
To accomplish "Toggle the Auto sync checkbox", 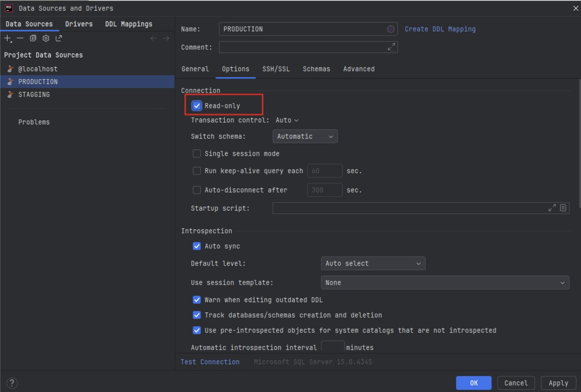I will [x=197, y=246].
